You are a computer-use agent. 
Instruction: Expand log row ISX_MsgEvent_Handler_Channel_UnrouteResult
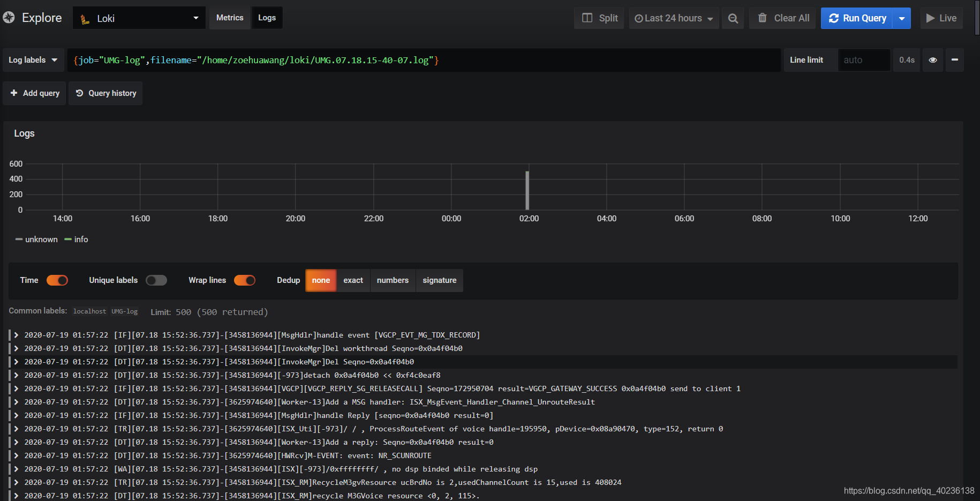point(17,402)
